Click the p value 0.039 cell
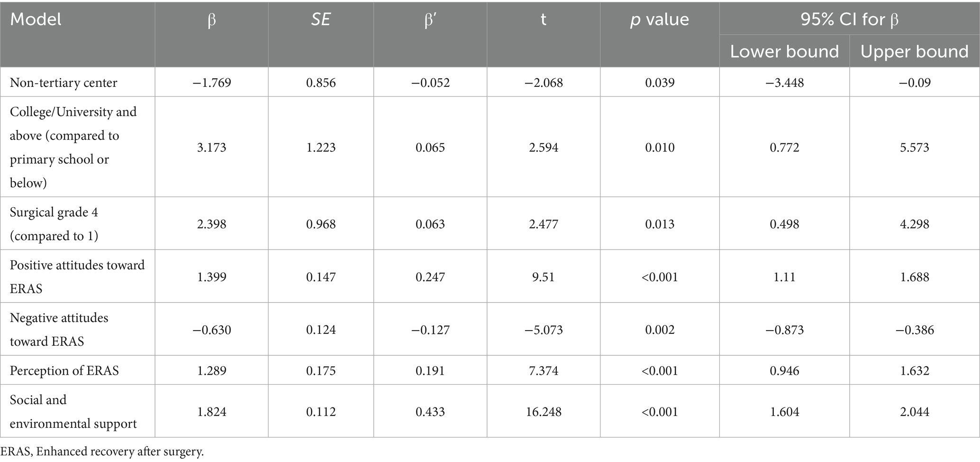This screenshot has width=980, height=462. click(x=660, y=83)
